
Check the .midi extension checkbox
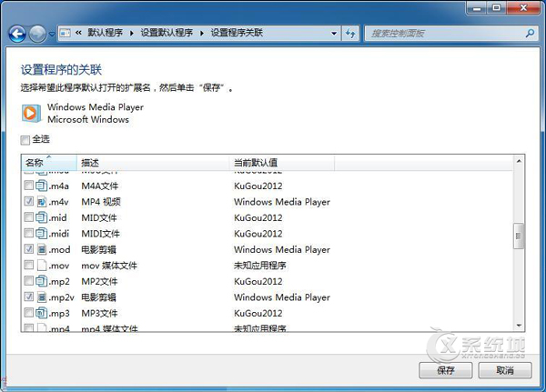[x=29, y=233]
